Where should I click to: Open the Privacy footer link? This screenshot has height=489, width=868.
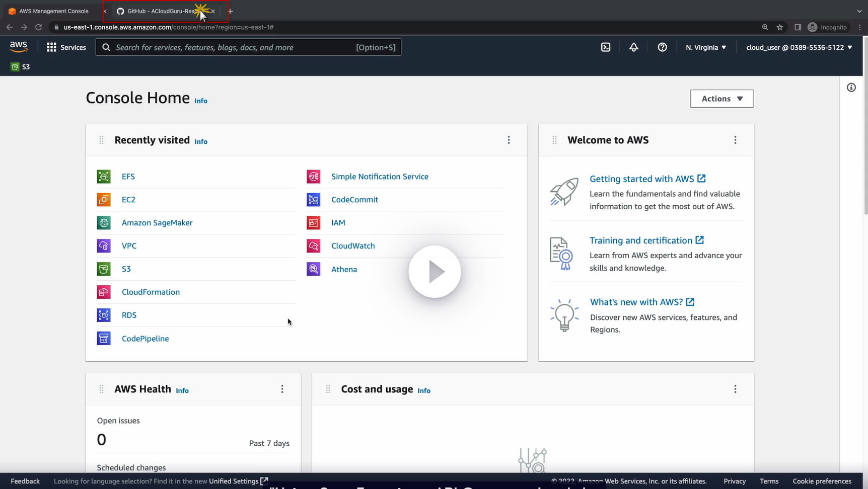pos(735,481)
